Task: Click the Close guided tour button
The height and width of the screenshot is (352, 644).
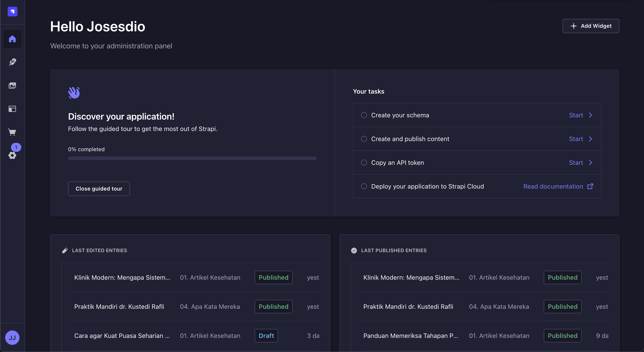Action: click(99, 189)
